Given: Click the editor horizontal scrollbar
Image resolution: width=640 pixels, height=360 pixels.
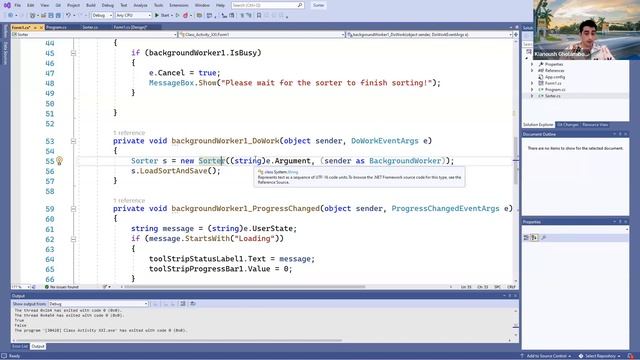Looking at the screenshot, I should pos(245,287).
